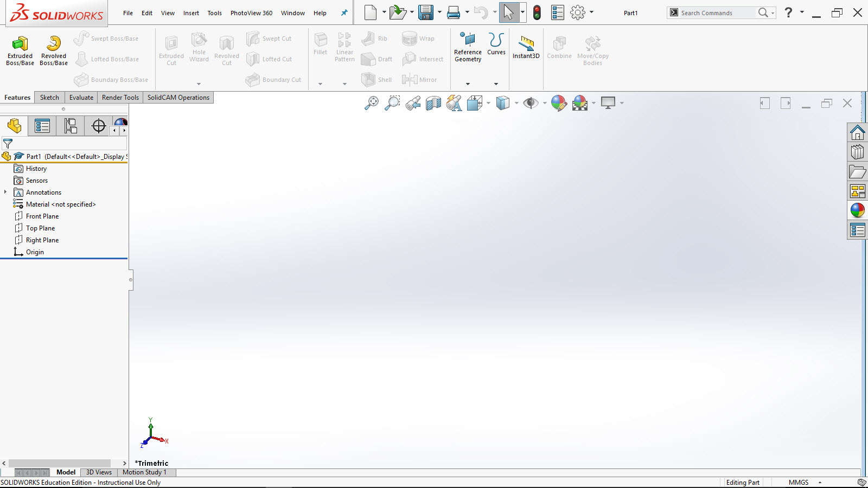The height and width of the screenshot is (488, 868).
Task: Open the Display Style dropdown
Action: (515, 103)
